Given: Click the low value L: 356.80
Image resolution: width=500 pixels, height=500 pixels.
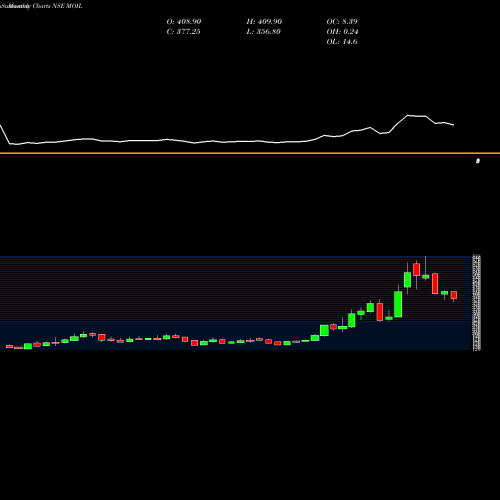Looking at the screenshot, I should [263, 32].
